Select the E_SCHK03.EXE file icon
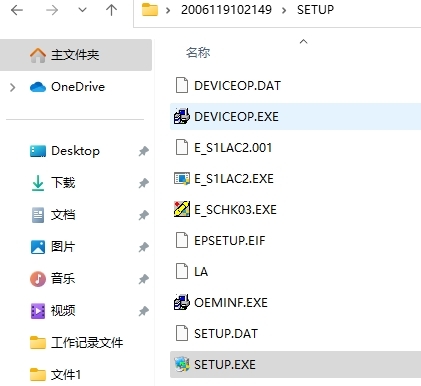This screenshot has height=386, width=421. coord(182,209)
